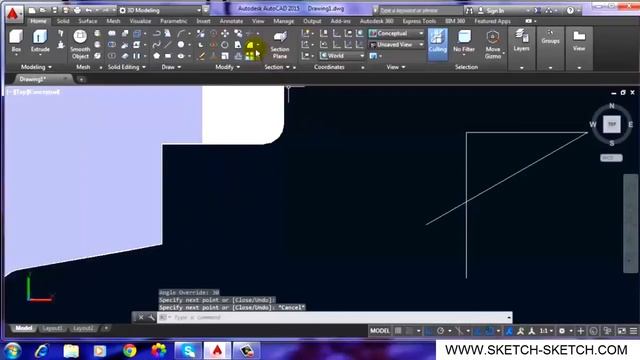This screenshot has height=360, width=640.
Task: Launch Google Chrome from taskbar
Action: 129,351
